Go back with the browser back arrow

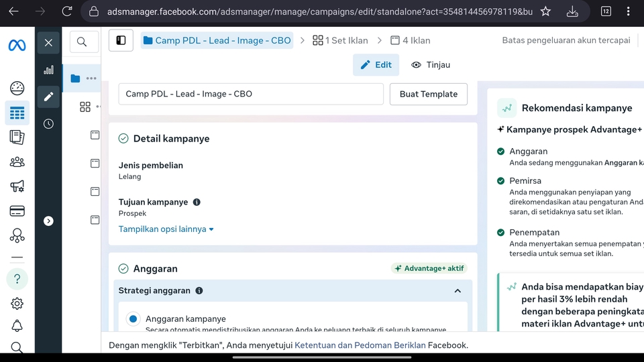pyautogui.click(x=13, y=11)
